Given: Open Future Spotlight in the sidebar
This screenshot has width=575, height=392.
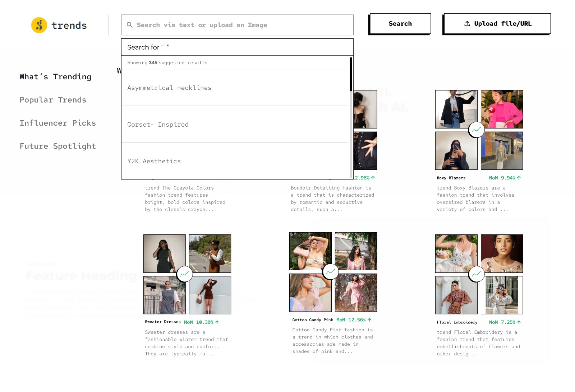Looking at the screenshot, I should coord(57,146).
